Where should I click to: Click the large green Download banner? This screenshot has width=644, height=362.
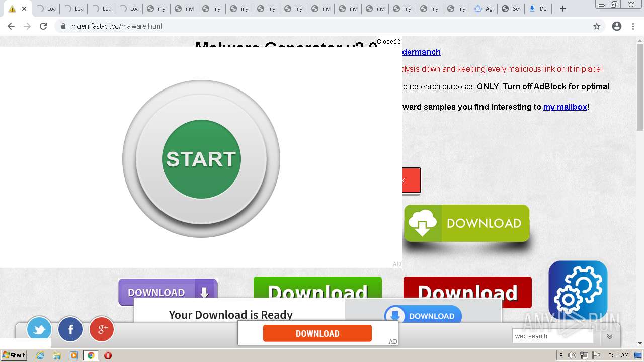coord(317,288)
